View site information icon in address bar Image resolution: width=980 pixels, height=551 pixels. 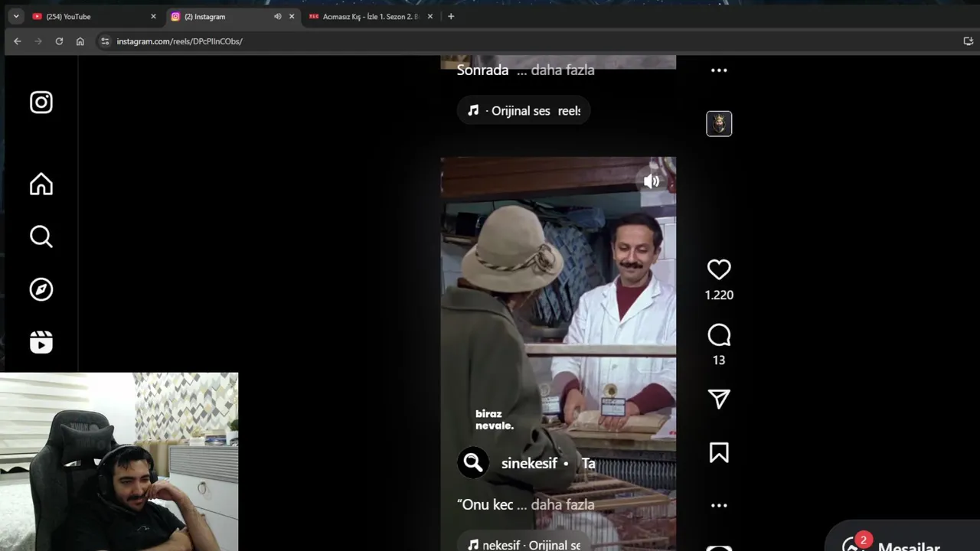tap(105, 41)
